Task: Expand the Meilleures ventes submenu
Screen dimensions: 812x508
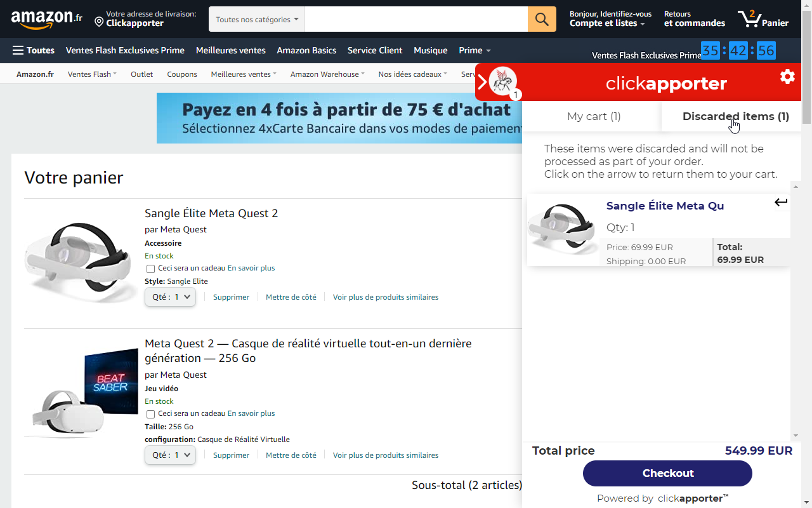Action: tap(244, 74)
